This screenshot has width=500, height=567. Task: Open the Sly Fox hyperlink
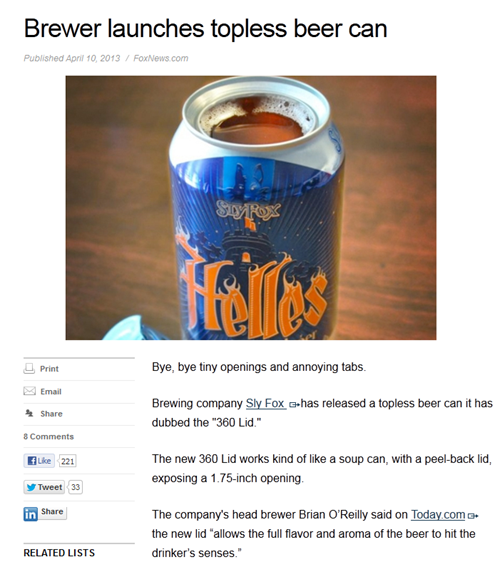click(266, 403)
